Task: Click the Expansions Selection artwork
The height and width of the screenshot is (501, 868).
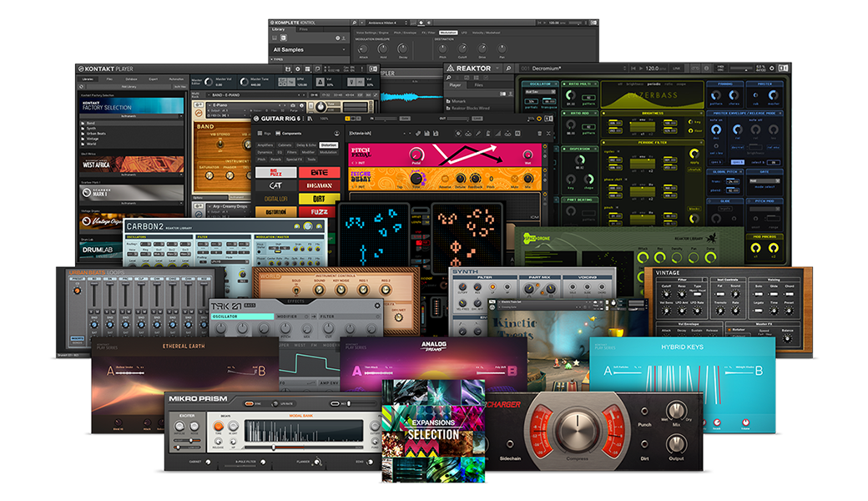Action: point(433,430)
